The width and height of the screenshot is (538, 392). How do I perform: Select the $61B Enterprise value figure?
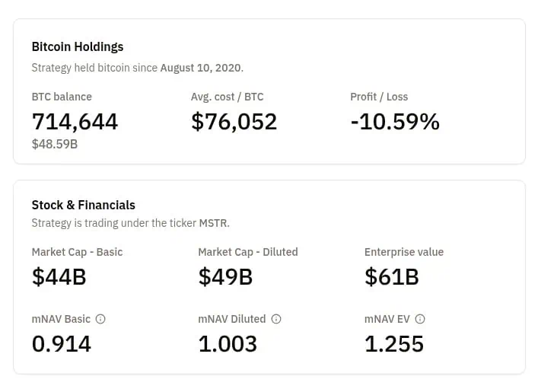pyautogui.click(x=391, y=277)
